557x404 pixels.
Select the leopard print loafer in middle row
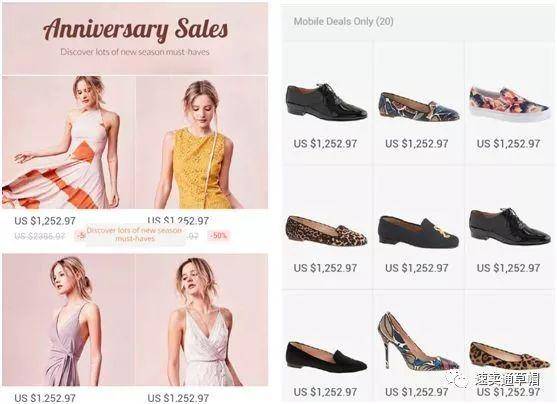(x=326, y=231)
